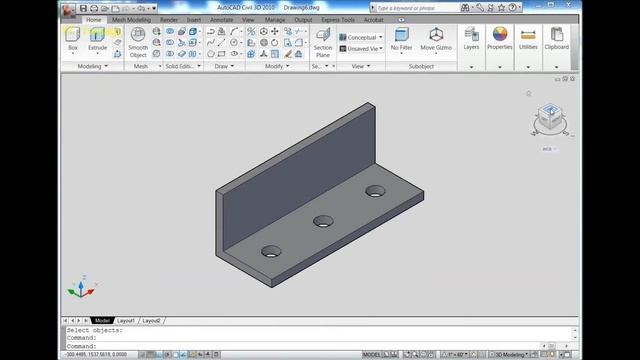This screenshot has width=640, height=360.
Task: Switch to the Express Tools tab
Action: click(x=338, y=20)
